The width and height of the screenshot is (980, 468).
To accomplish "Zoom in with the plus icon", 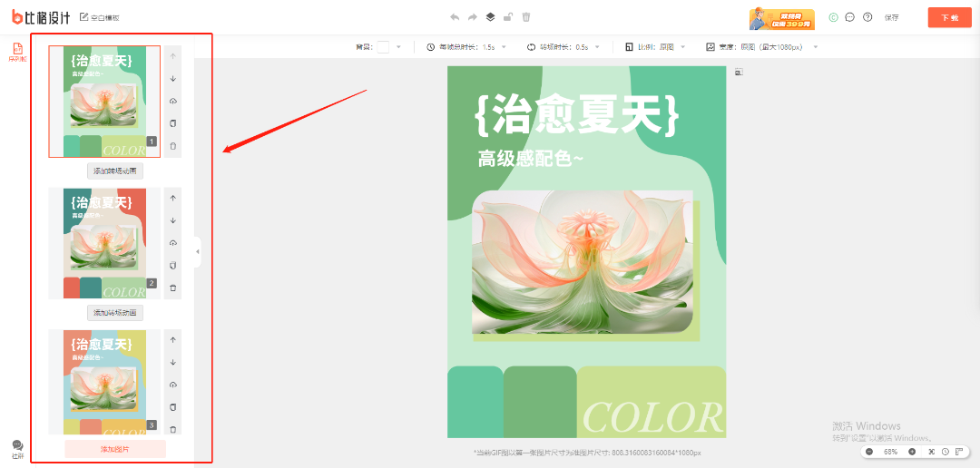I will [912, 452].
